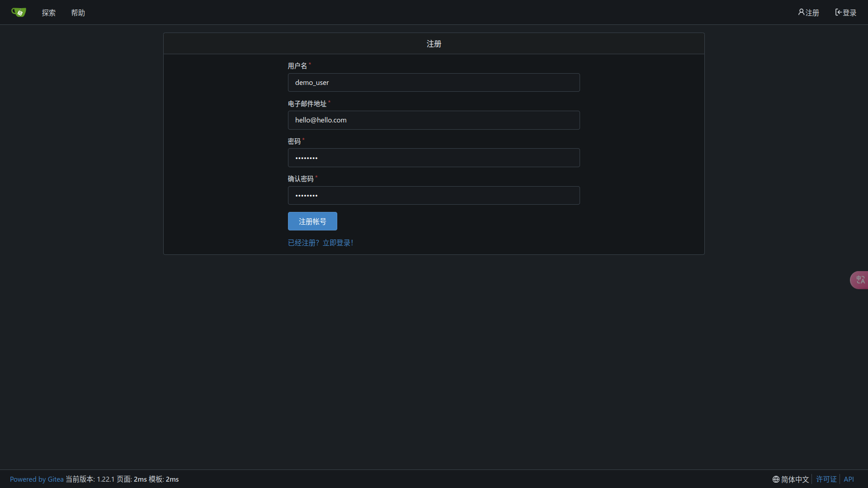
Task: Click the floating translate icon
Action: pyautogui.click(x=859, y=280)
